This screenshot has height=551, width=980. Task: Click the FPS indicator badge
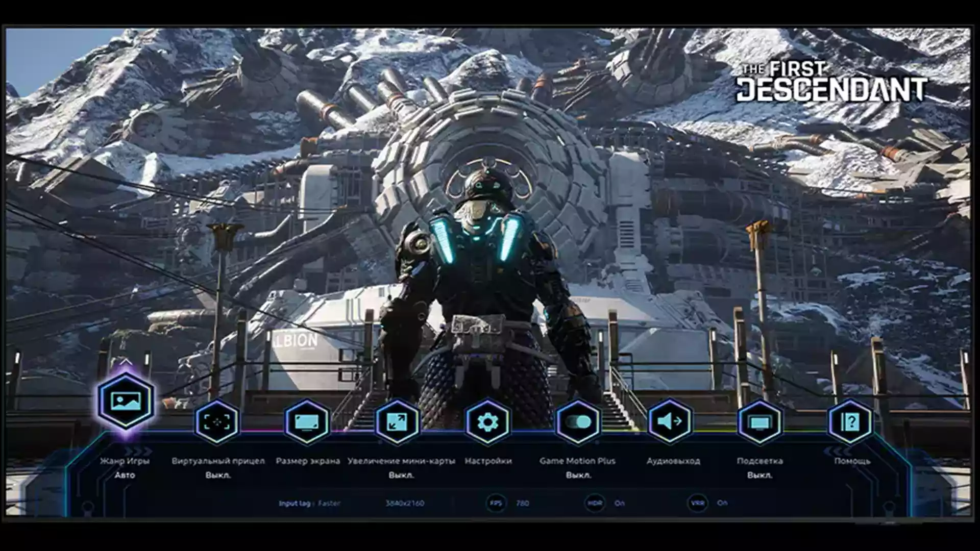tap(496, 503)
